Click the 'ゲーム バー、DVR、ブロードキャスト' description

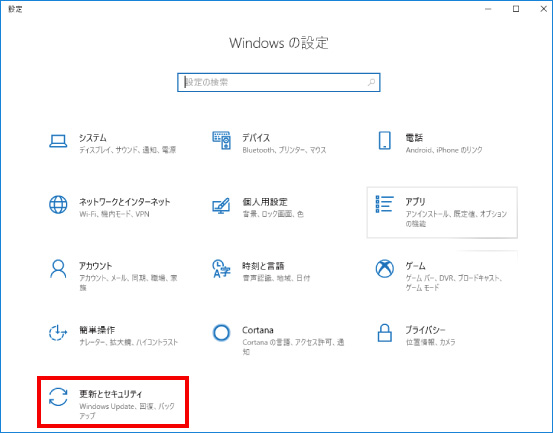(454, 283)
